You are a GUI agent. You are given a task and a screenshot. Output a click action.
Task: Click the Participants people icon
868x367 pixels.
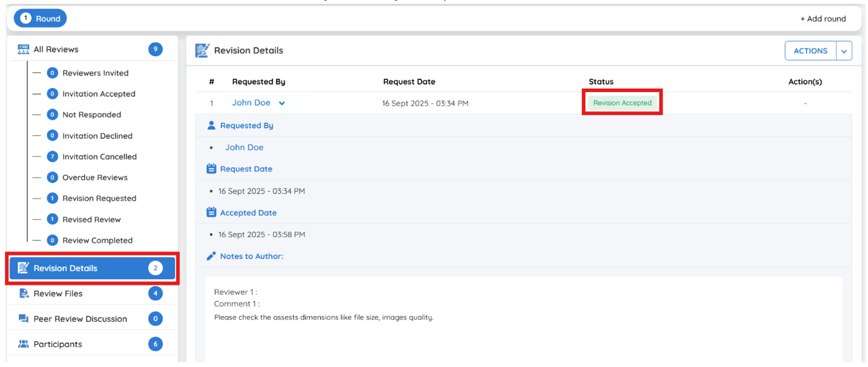click(x=23, y=344)
